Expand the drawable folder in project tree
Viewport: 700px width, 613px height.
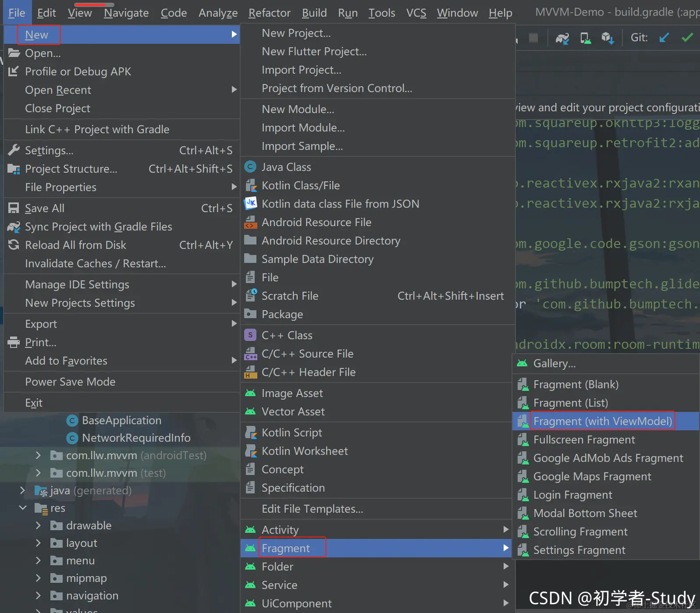38,525
